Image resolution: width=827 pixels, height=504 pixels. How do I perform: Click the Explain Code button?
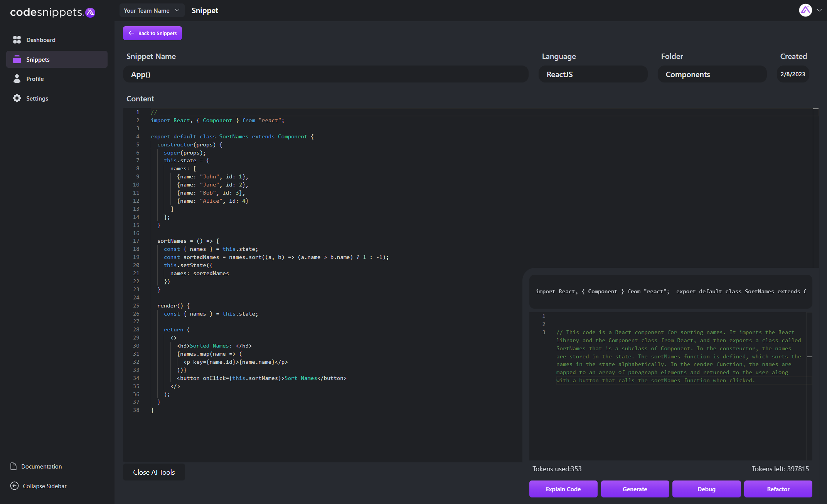click(563, 489)
